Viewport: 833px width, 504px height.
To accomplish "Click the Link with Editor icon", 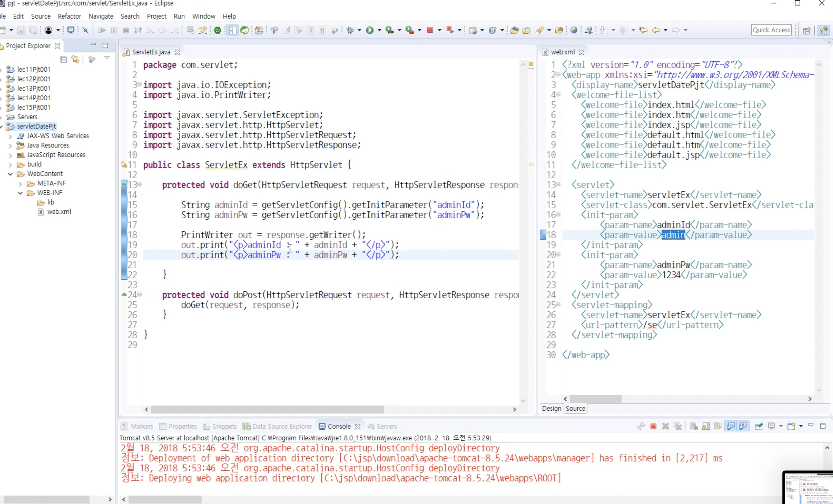I will tap(75, 59).
